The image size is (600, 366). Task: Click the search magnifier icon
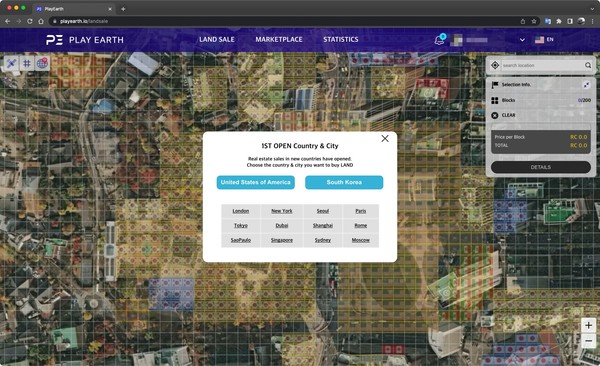pos(588,65)
